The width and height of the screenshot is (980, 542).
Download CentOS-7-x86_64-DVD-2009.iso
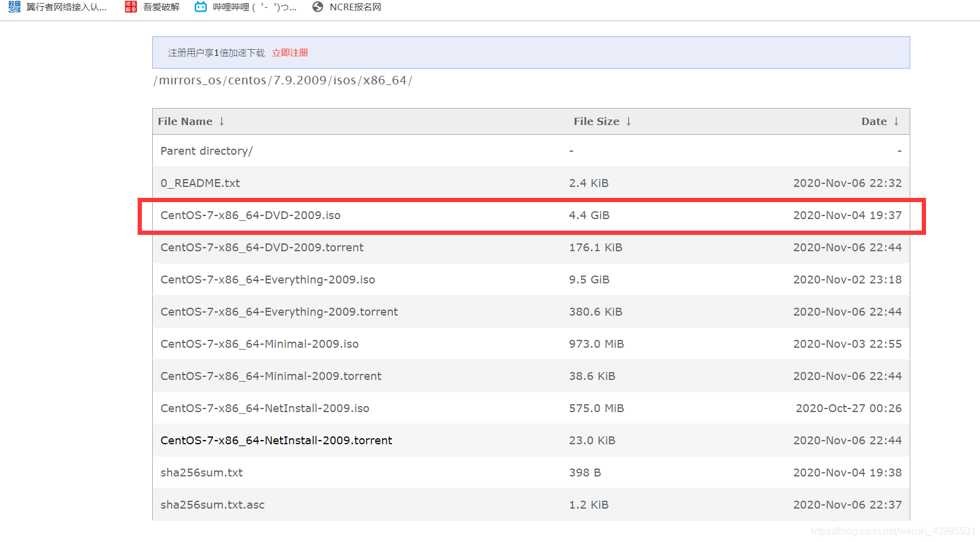tap(250, 215)
